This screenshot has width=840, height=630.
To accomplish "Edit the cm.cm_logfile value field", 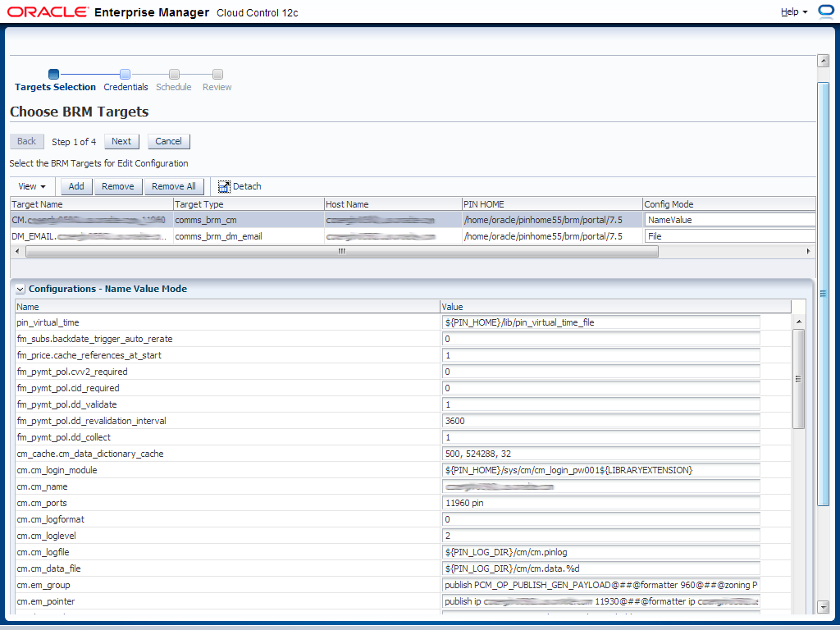I will 601,552.
